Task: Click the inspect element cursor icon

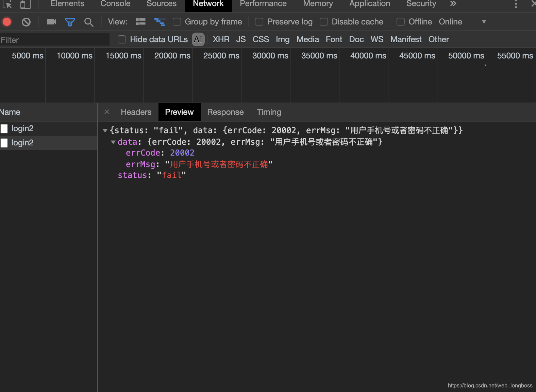Action: [x=7, y=4]
